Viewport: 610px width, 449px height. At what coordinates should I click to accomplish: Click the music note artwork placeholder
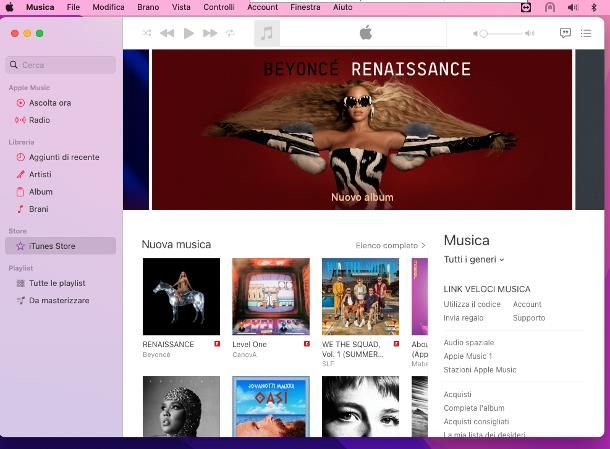tap(267, 33)
